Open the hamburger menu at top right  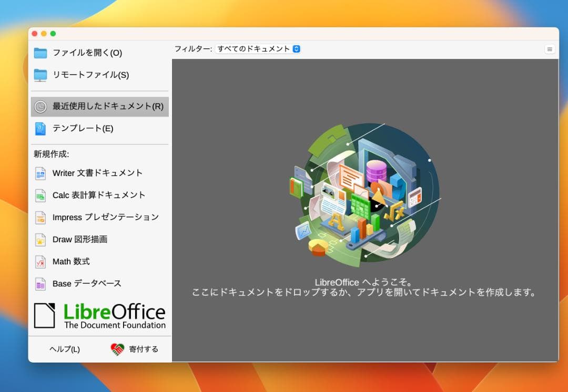(550, 48)
